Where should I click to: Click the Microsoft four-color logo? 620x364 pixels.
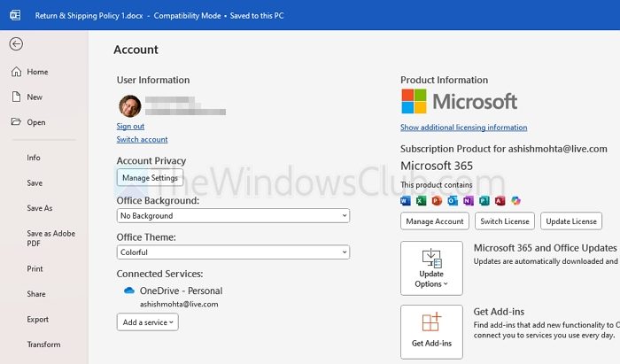(x=414, y=101)
